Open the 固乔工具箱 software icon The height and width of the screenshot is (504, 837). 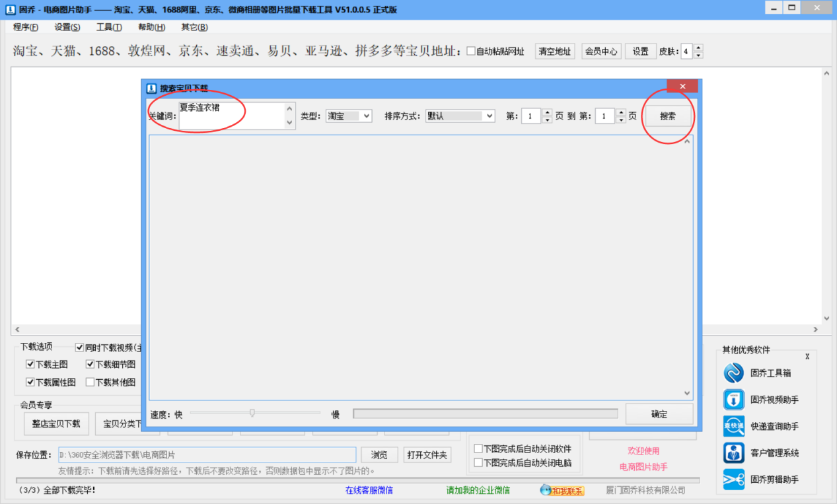pyautogui.click(x=733, y=373)
